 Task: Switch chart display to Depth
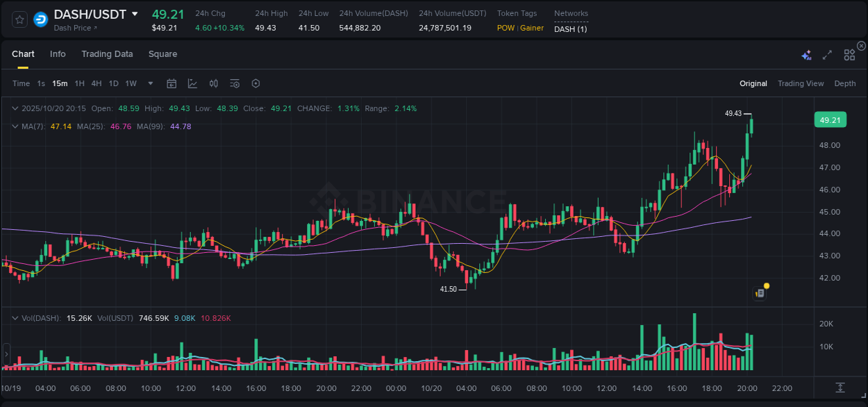(844, 83)
